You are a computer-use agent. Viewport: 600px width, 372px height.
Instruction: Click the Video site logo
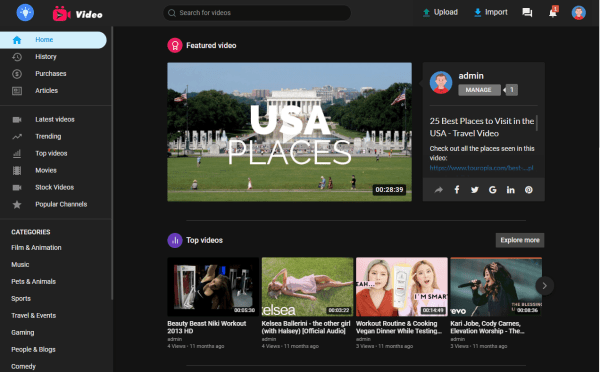click(78, 14)
